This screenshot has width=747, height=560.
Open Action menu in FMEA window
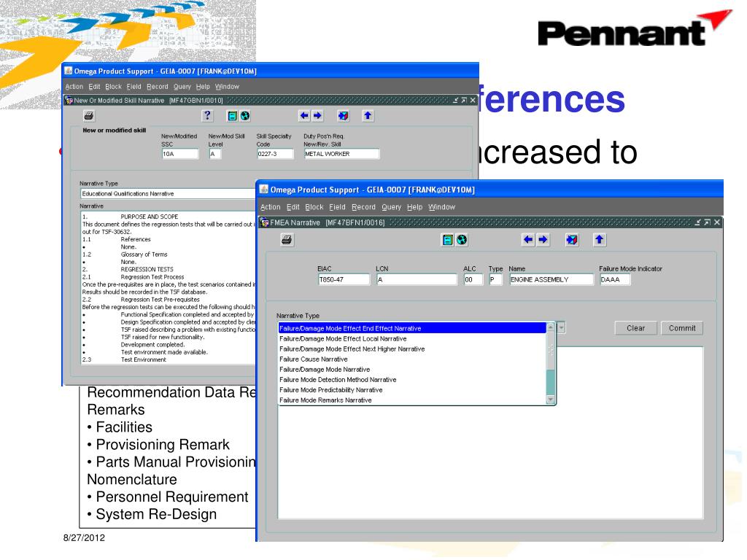270,207
